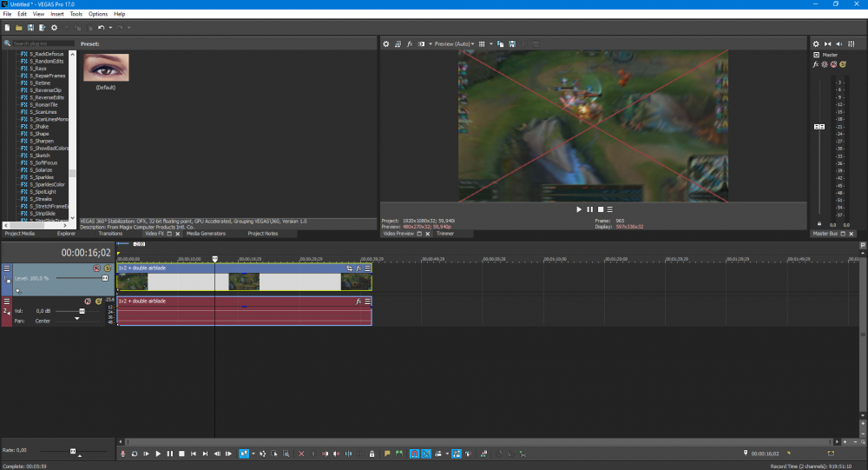Enable loop playback in transport bar
The height and width of the screenshot is (470, 868).
(135, 453)
